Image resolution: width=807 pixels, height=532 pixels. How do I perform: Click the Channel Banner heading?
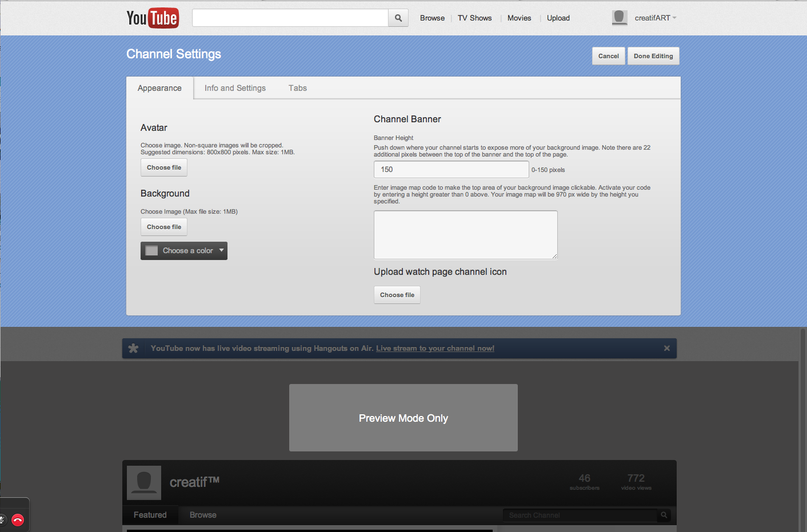(408, 119)
